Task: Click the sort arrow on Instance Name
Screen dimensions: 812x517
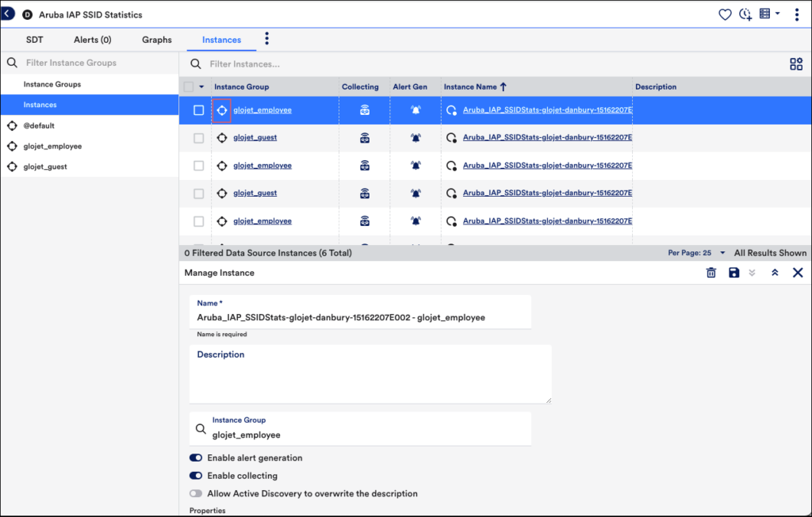Action: [x=503, y=86]
